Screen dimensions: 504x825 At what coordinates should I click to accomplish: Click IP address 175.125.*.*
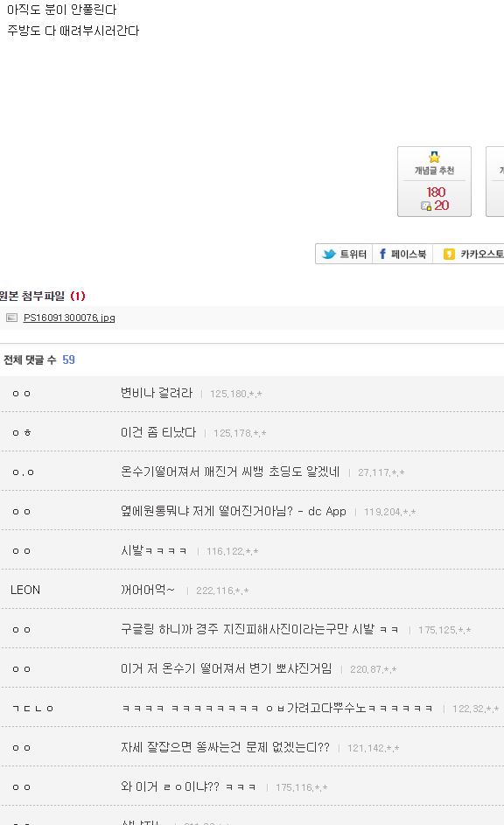[x=444, y=630]
